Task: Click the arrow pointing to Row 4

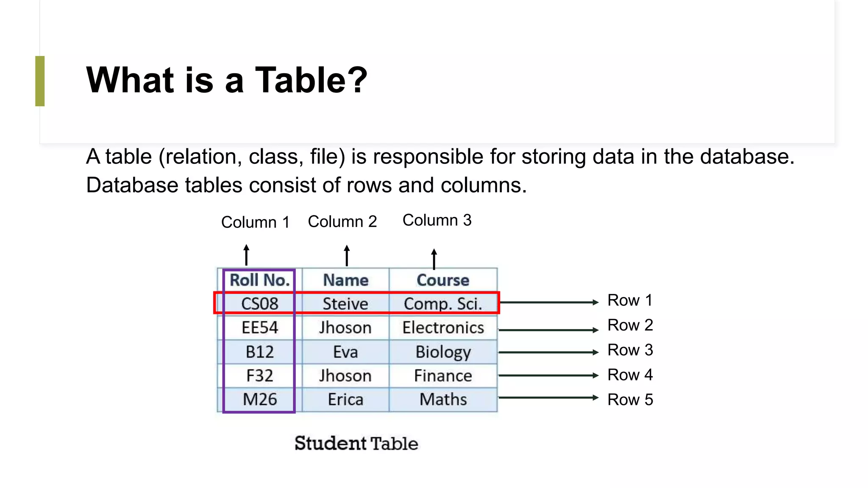Action: (549, 375)
